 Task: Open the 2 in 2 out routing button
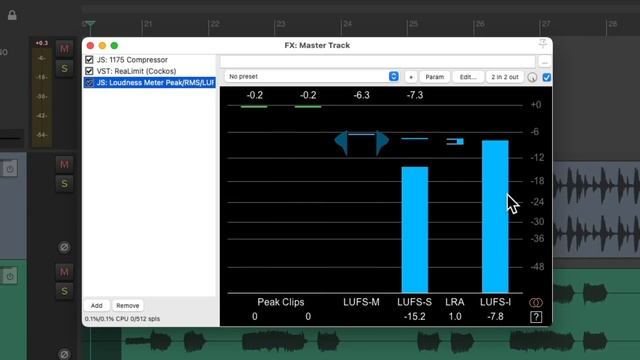pos(505,77)
